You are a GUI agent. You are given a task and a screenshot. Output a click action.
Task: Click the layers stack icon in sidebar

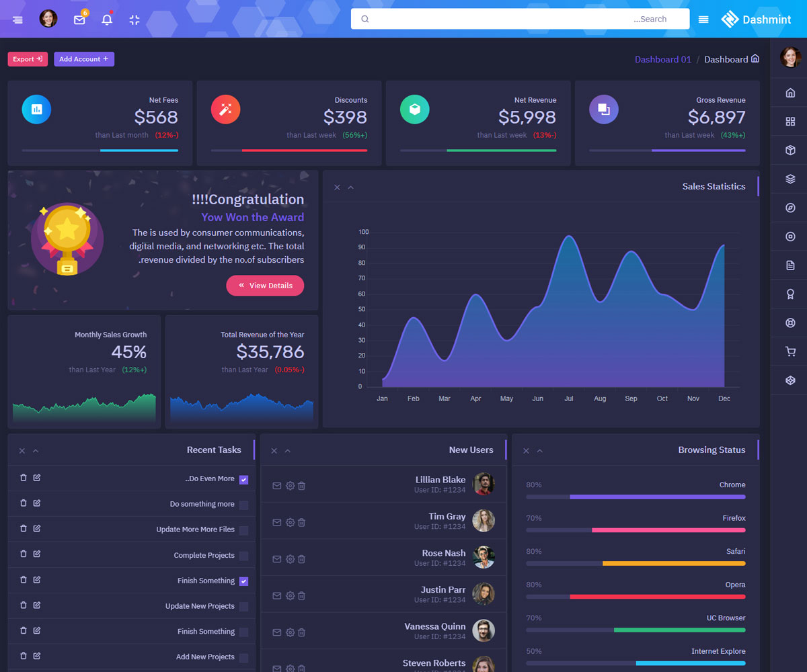click(790, 179)
